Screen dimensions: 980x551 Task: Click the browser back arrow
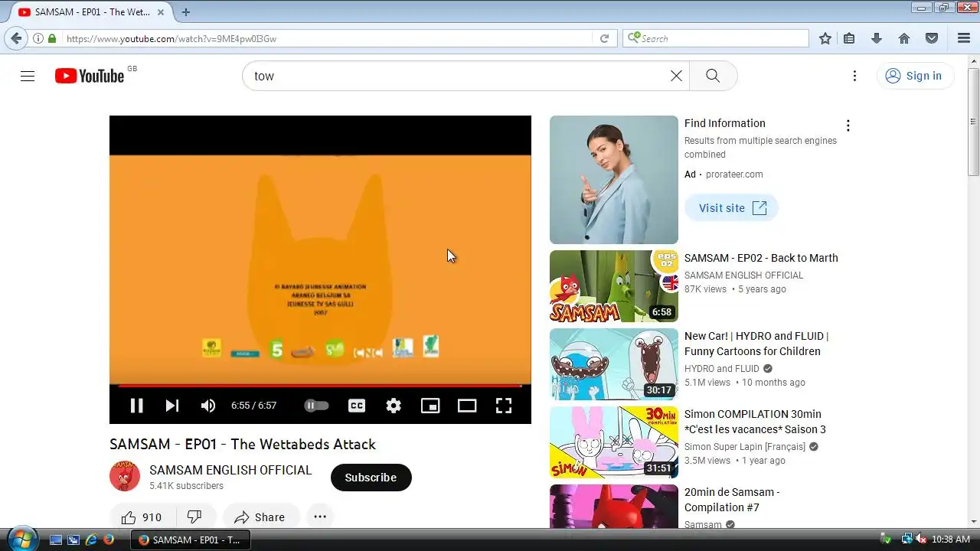tap(16, 38)
